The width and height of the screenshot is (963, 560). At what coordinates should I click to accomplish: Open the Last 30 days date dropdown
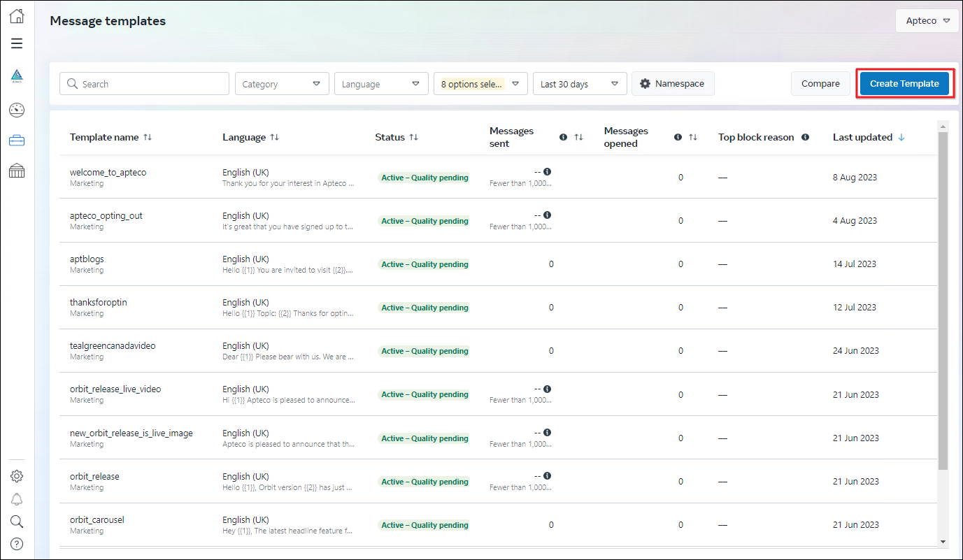[580, 84]
